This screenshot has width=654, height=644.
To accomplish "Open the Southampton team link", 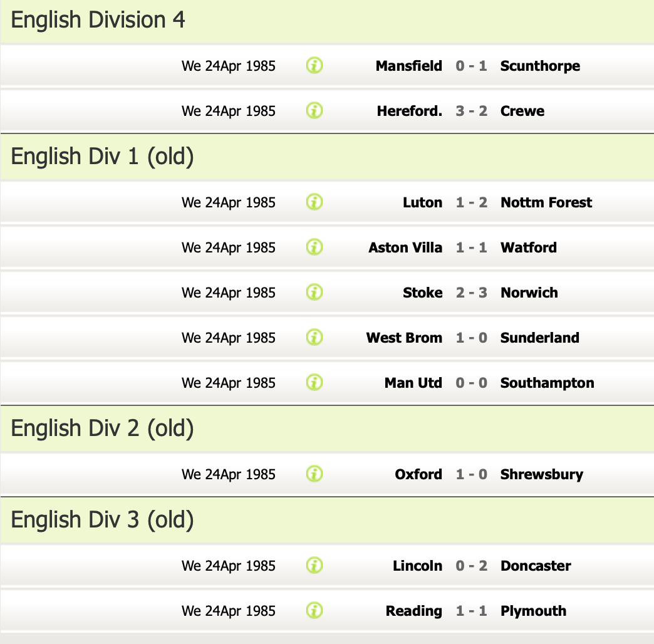I will (x=547, y=383).
